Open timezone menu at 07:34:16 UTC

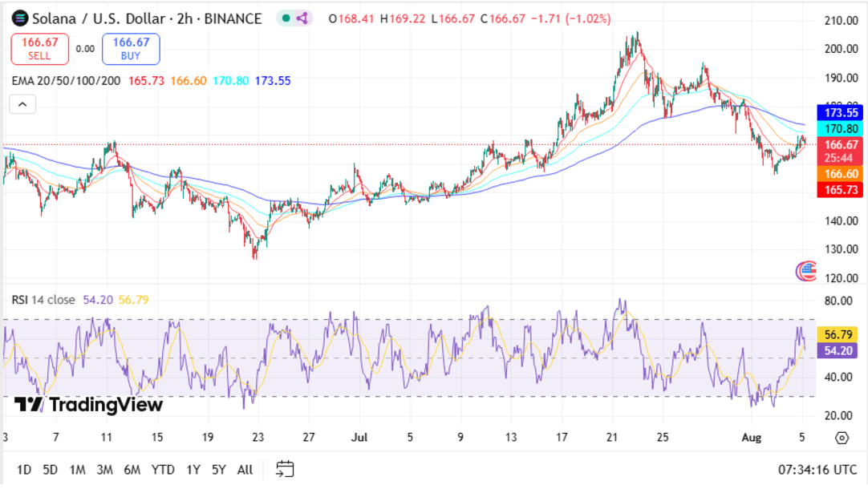pyautogui.click(x=817, y=470)
